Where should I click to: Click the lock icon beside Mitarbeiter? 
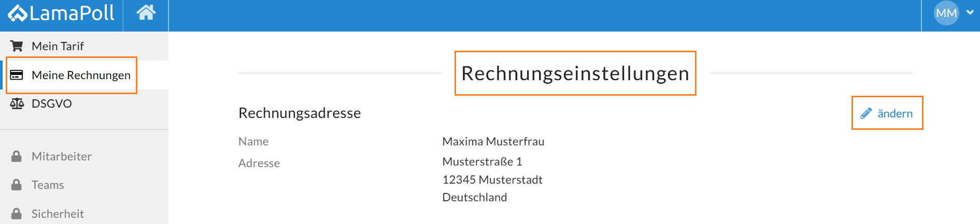17,156
